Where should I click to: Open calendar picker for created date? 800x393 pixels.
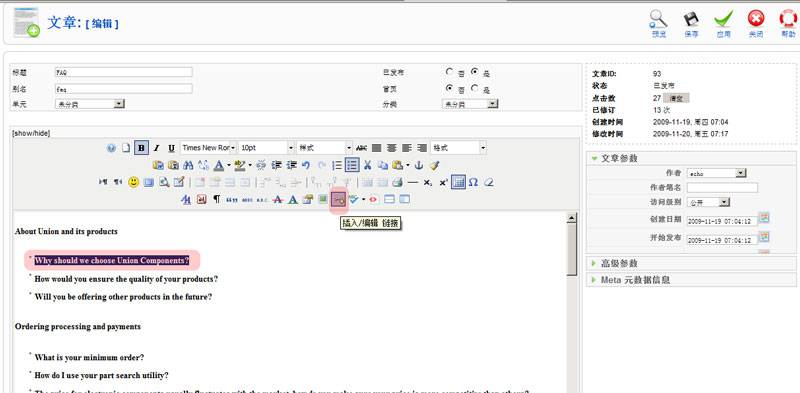(x=764, y=218)
